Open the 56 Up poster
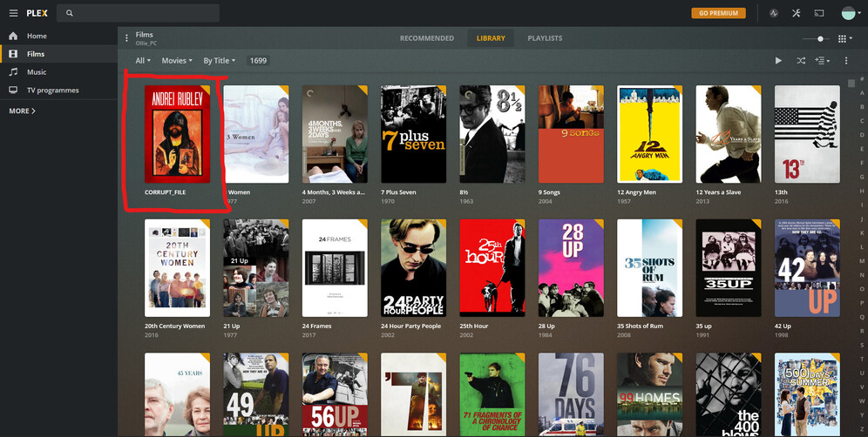This screenshot has width=868, height=437. [x=335, y=395]
